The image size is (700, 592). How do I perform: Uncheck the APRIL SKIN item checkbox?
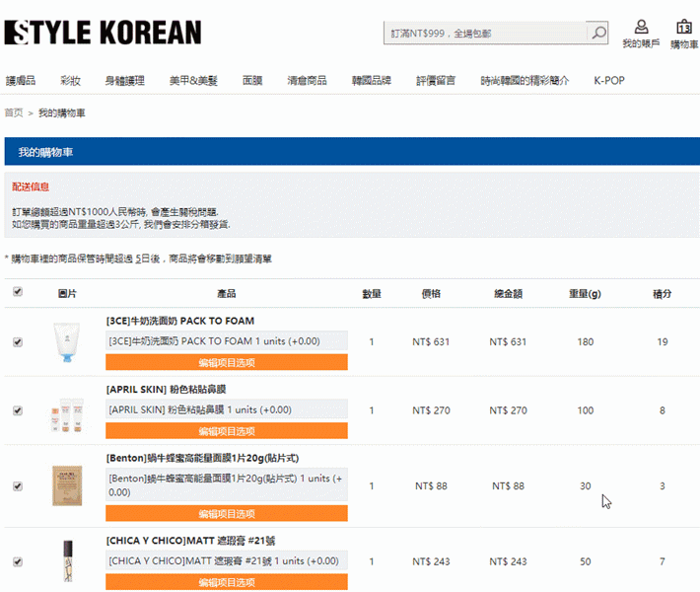click(18, 410)
